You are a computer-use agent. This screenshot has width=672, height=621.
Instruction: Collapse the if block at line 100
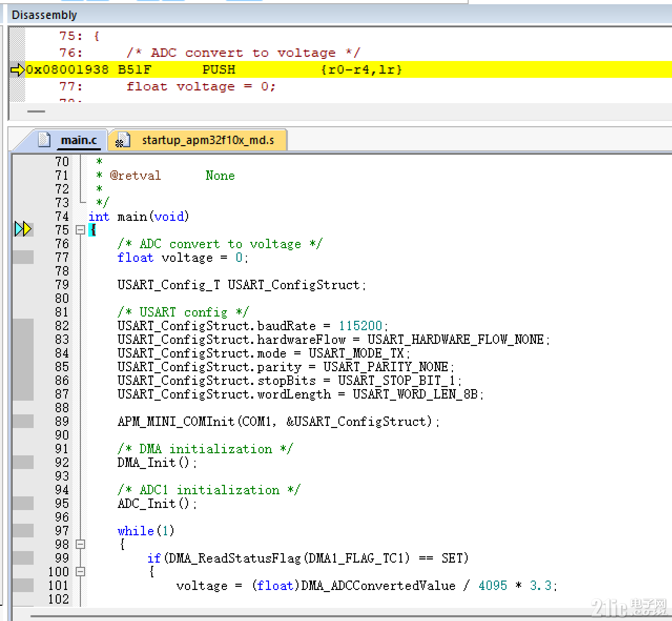(x=80, y=572)
